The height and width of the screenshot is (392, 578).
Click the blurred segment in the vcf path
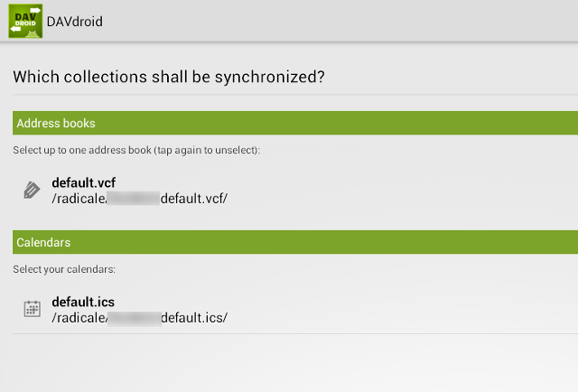[x=134, y=198]
